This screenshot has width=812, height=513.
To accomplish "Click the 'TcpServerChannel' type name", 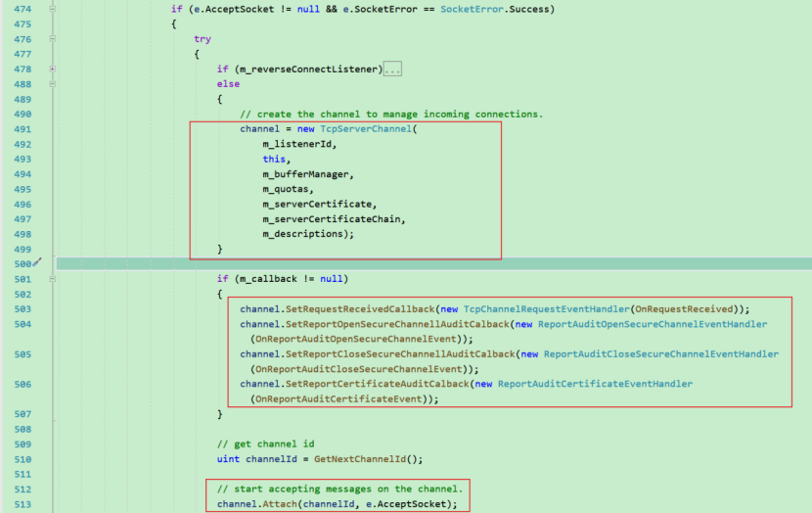I will click(366, 128).
